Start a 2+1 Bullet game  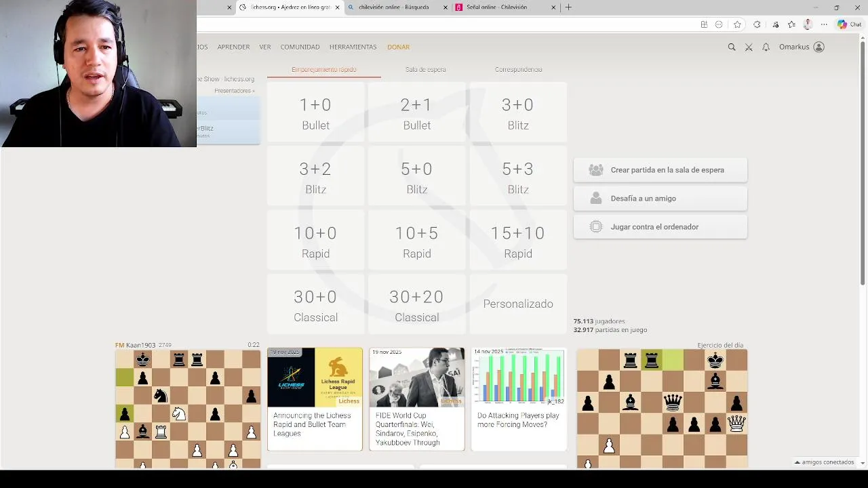[x=416, y=113]
